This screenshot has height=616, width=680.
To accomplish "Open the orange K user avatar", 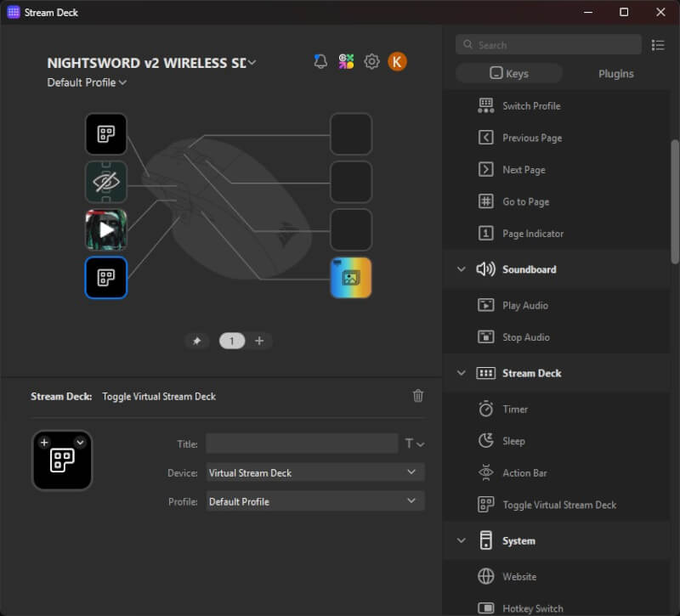I will [x=397, y=61].
